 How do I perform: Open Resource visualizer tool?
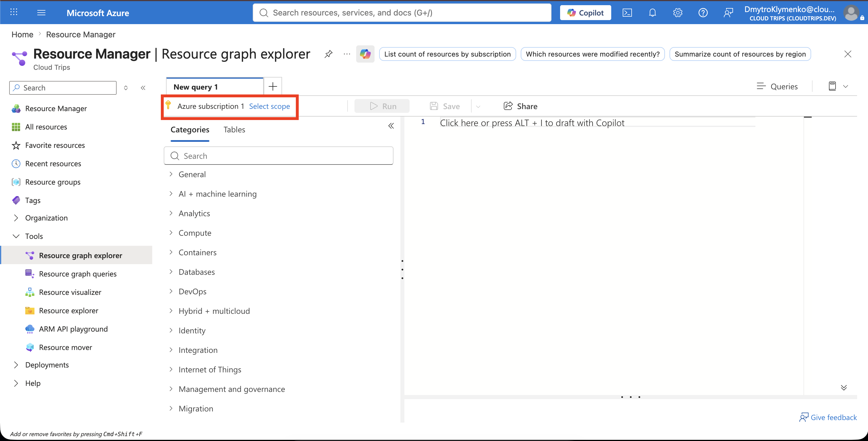pyautogui.click(x=70, y=292)
